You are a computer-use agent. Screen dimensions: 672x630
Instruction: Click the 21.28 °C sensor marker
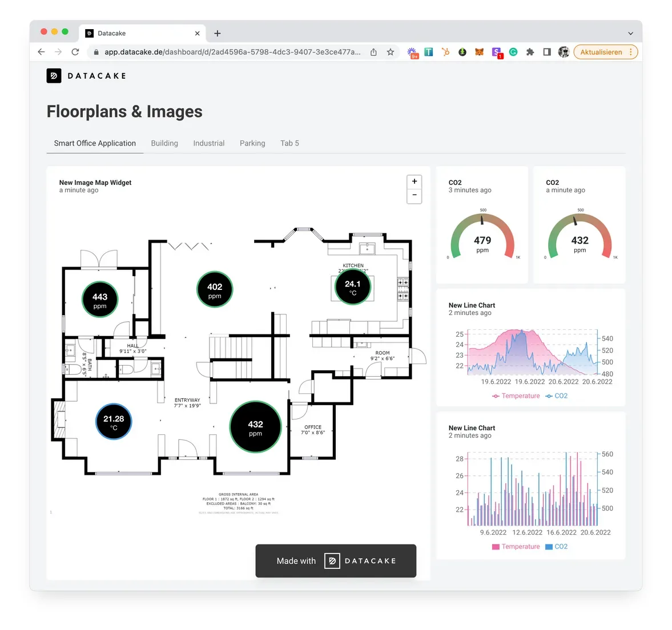(x=114, y=422)
